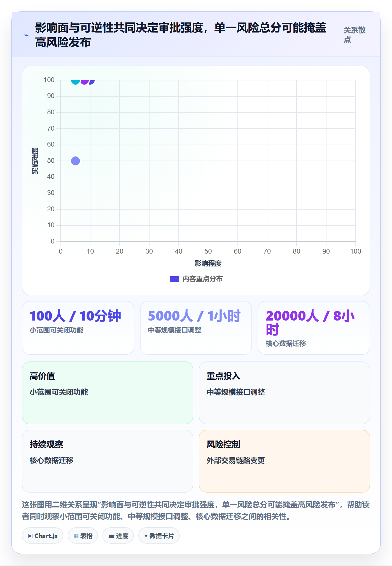Open the 持续观察 quadrant card

point(108,461)
